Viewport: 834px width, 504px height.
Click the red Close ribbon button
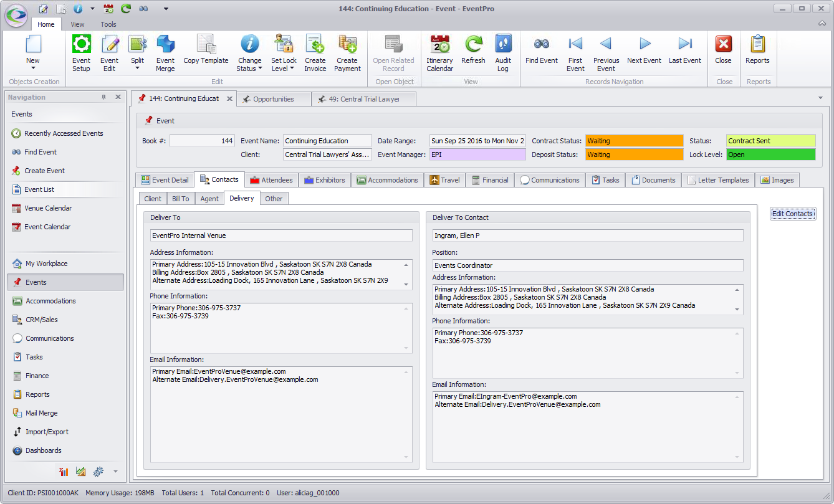tap(723, 50)
